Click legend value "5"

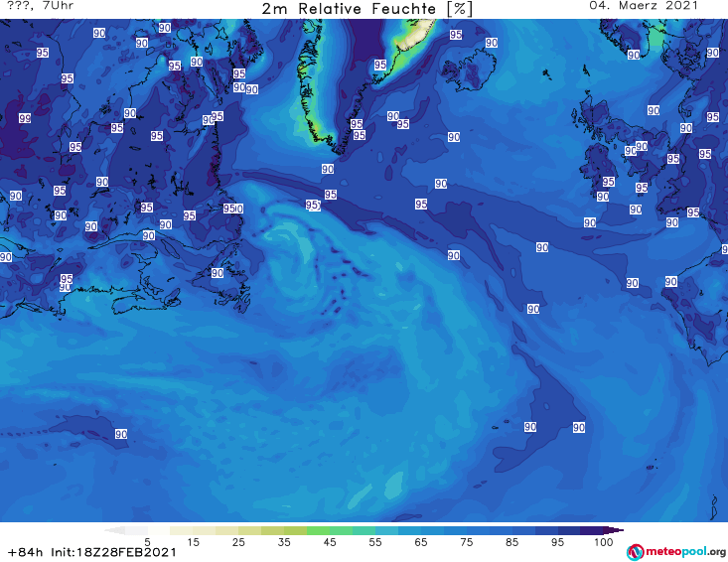147,542
